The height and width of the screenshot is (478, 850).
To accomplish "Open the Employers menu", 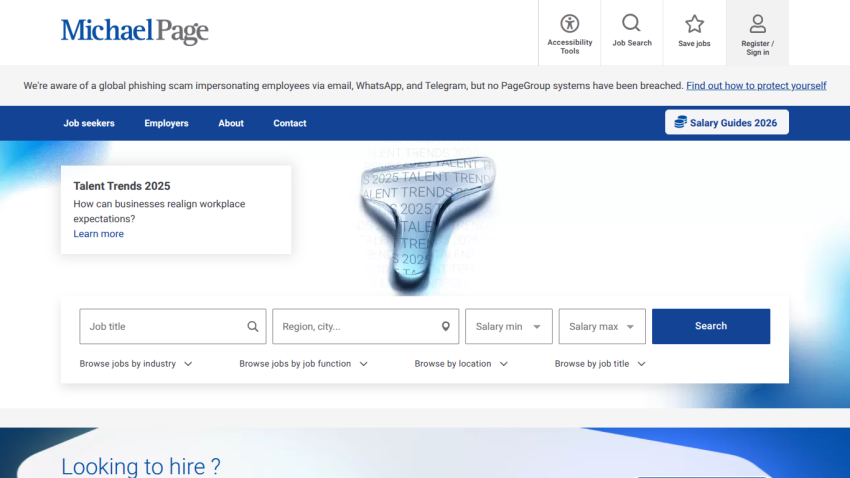I will pyautogui.click(x=166, y=123).
